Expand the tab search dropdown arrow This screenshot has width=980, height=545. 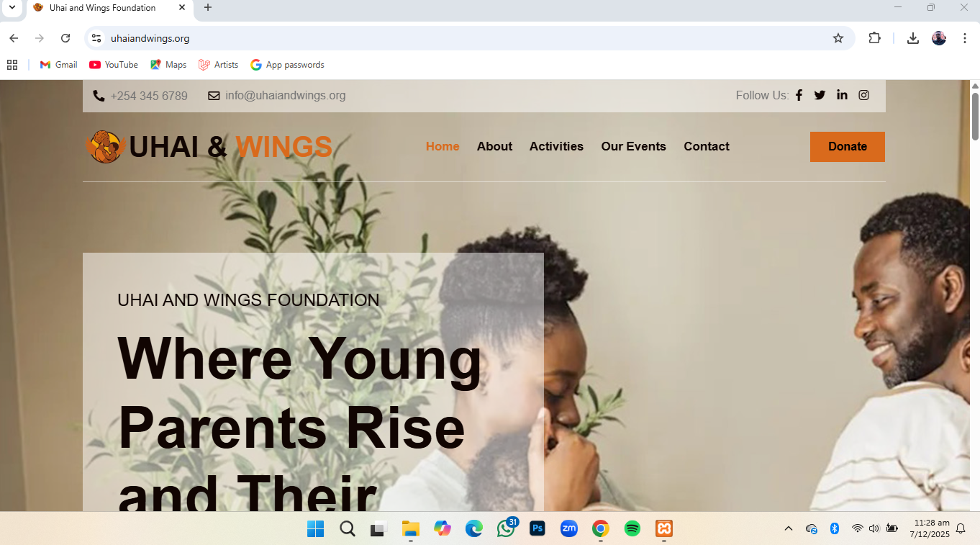(x=12, y=8)
